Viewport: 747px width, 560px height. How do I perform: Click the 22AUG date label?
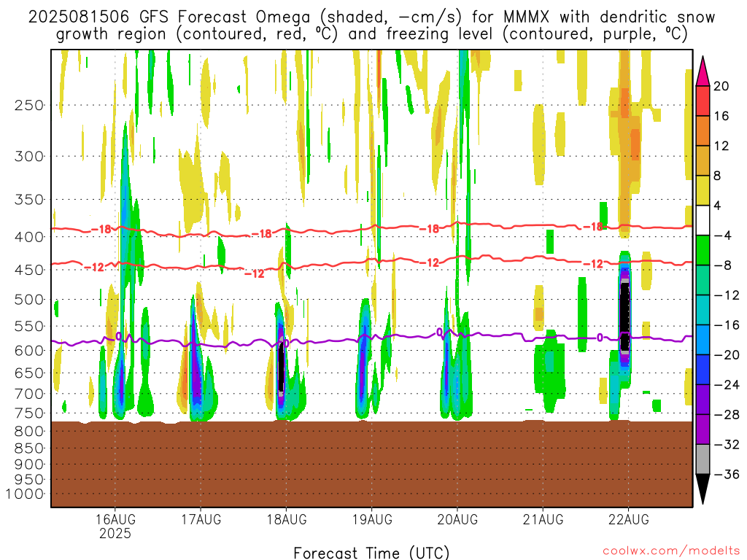[628, 519]
